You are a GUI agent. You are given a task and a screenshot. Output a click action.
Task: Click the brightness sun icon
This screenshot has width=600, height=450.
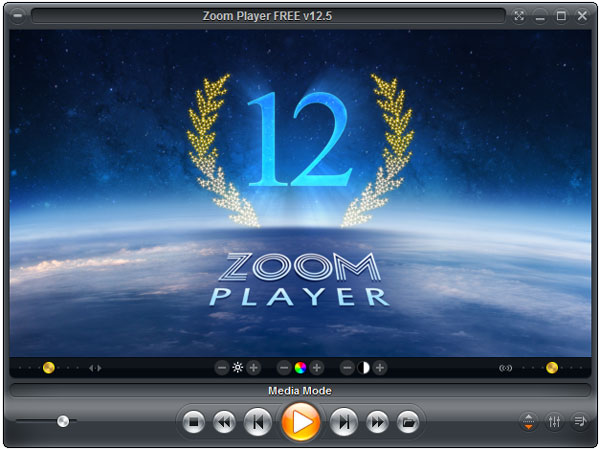click(238, 368)
